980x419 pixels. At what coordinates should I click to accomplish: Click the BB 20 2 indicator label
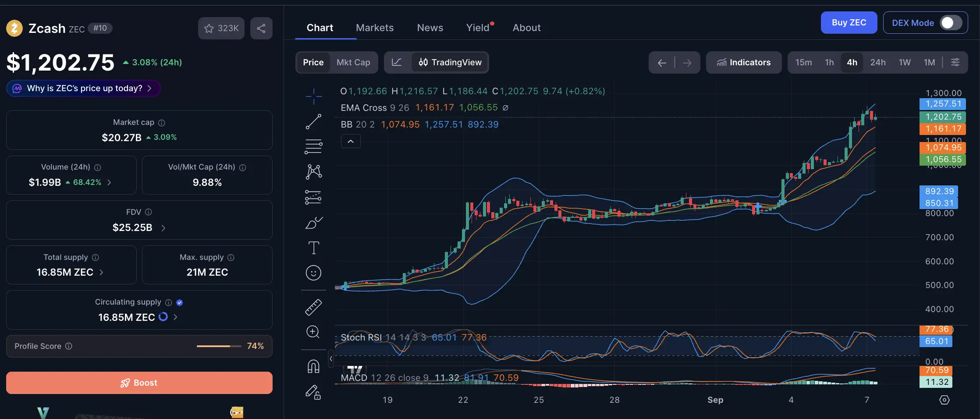358,124
